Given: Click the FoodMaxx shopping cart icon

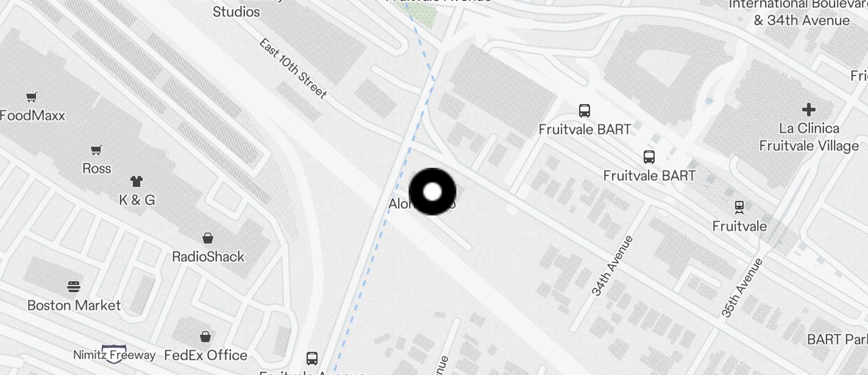Looking at the screenshot, I should (32, 97).
